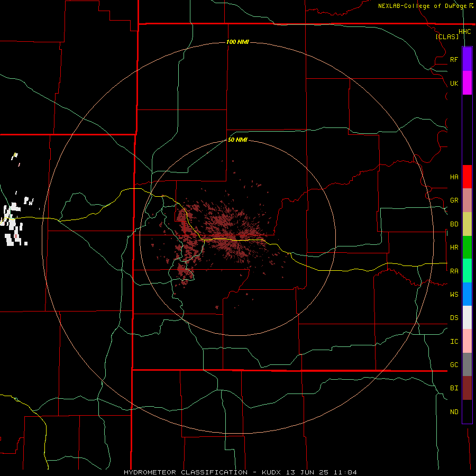Click the KUDX radar site identifier

tap(271, 472)
